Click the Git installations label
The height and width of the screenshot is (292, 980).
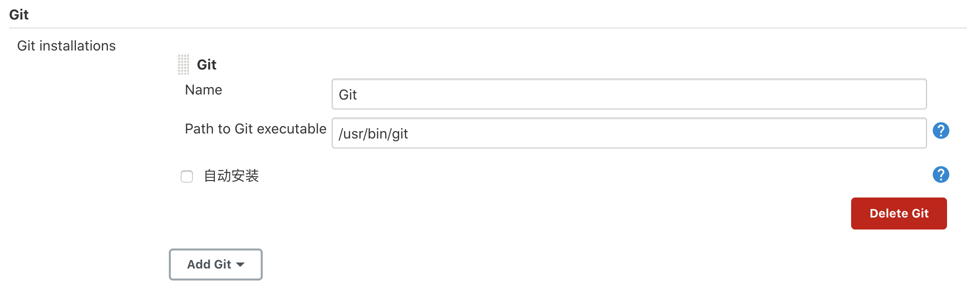pyautogui.click(x=66, y=46)
